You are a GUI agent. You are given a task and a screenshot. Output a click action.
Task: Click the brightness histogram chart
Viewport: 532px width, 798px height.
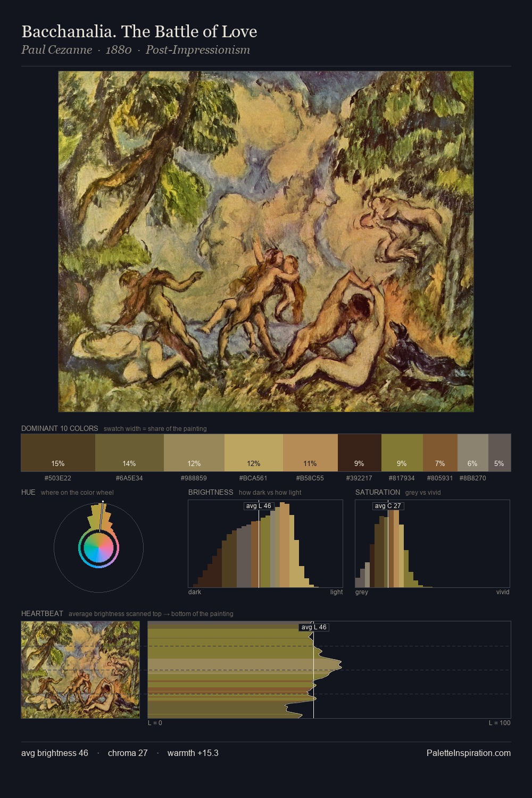coord(265,544)
